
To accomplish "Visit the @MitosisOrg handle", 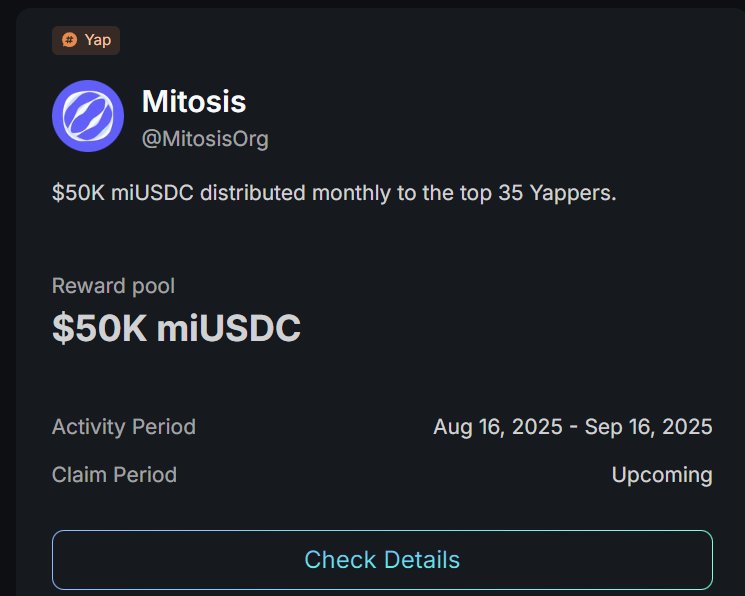I will pyautogui.click(x=205, y=139).
